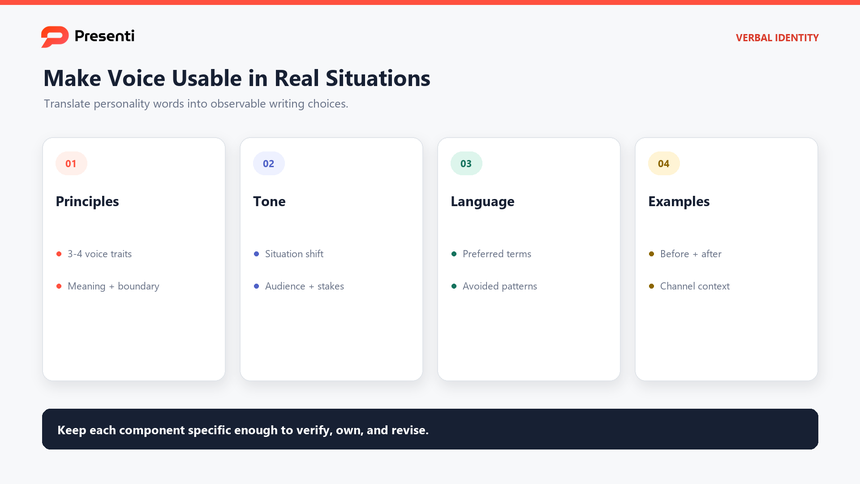860x484 pixels.
Task: Click the dark banner about keeping components specific
Action: [430, 429]
